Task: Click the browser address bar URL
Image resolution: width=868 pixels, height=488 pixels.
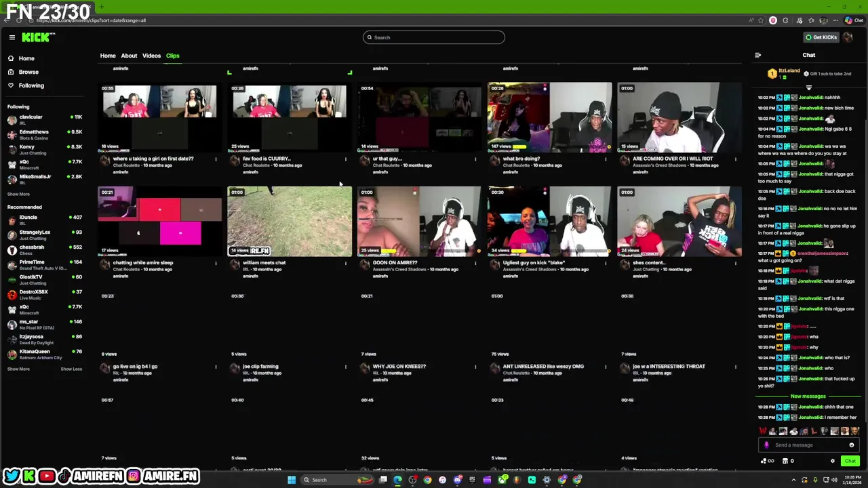Action: (x=92, y=20)
